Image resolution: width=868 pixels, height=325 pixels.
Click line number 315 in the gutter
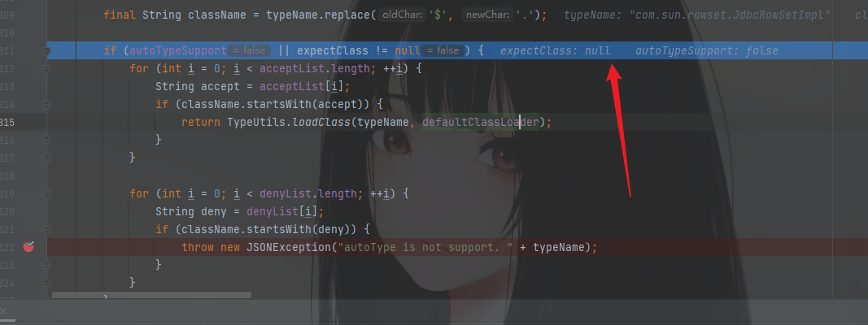[x=8, y=122]
